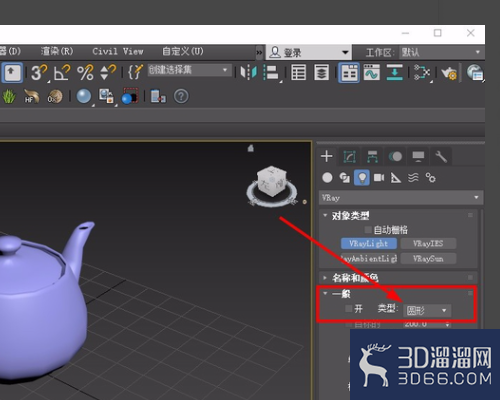
Task: Open the Modify panel tab
Action: 349,156
